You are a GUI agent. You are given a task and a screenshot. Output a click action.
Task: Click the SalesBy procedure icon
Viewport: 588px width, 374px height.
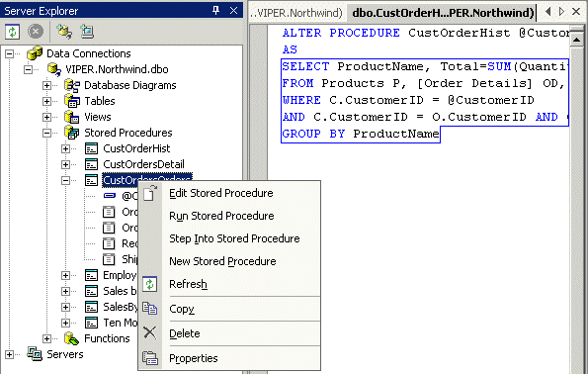pos(91,307)
